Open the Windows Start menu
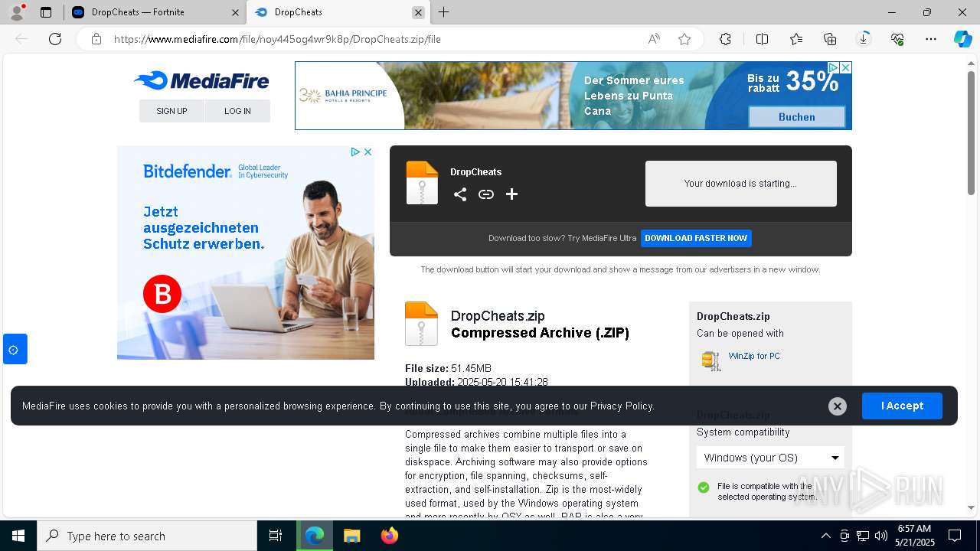This screenshot has height=551, width=980. [x=18, y=536]
